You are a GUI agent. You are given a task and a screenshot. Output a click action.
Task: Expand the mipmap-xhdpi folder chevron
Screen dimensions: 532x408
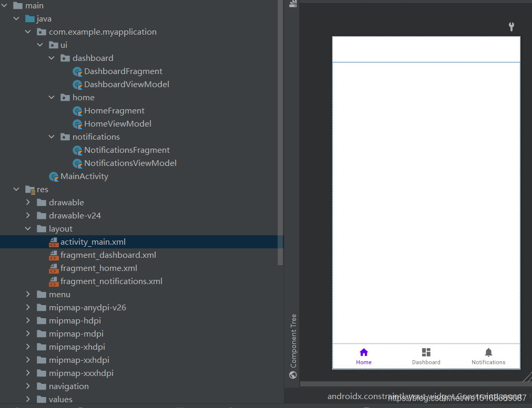(28, 347)
